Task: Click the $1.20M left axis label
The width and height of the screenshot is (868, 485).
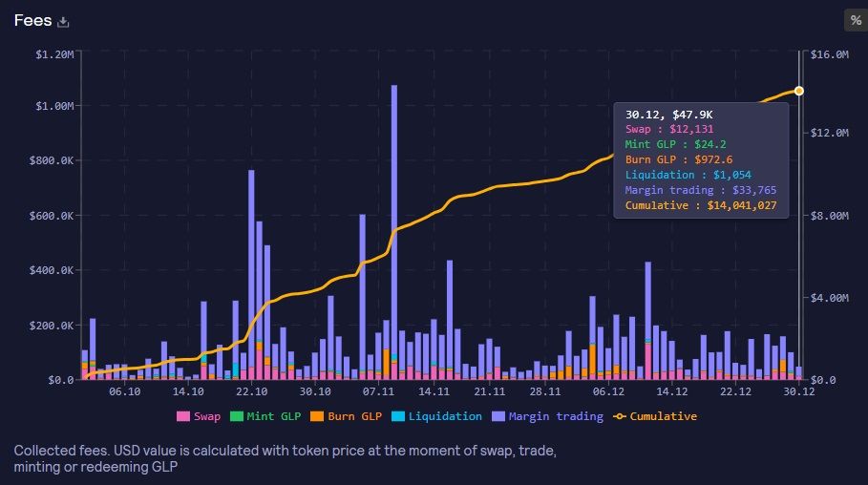Action: click(x=54, y=54)
